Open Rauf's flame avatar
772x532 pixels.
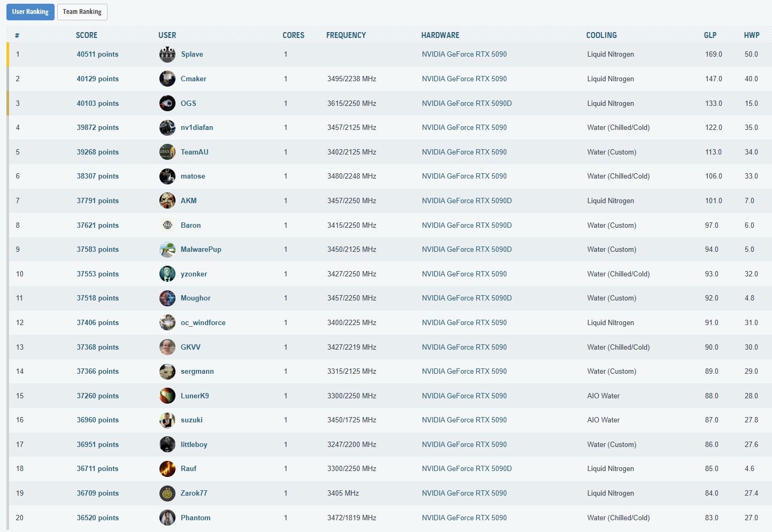click(x=167, y=469)
